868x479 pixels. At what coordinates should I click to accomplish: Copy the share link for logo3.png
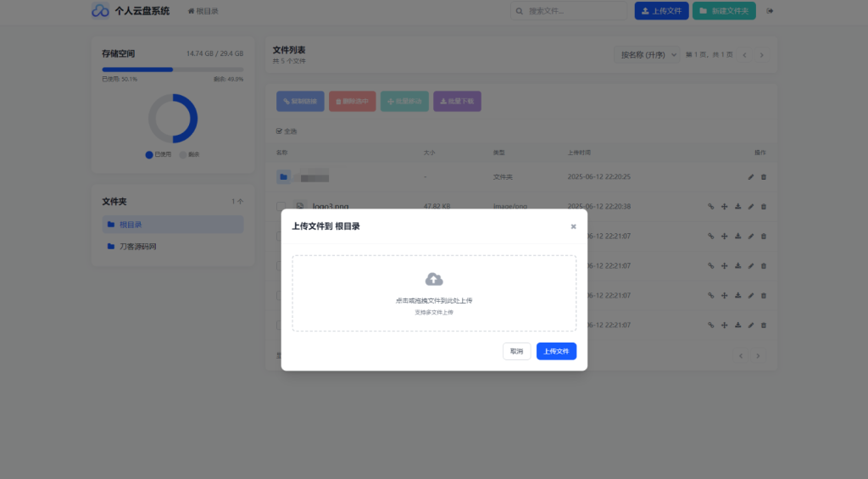pyautogui.click(x=711, y=207)
